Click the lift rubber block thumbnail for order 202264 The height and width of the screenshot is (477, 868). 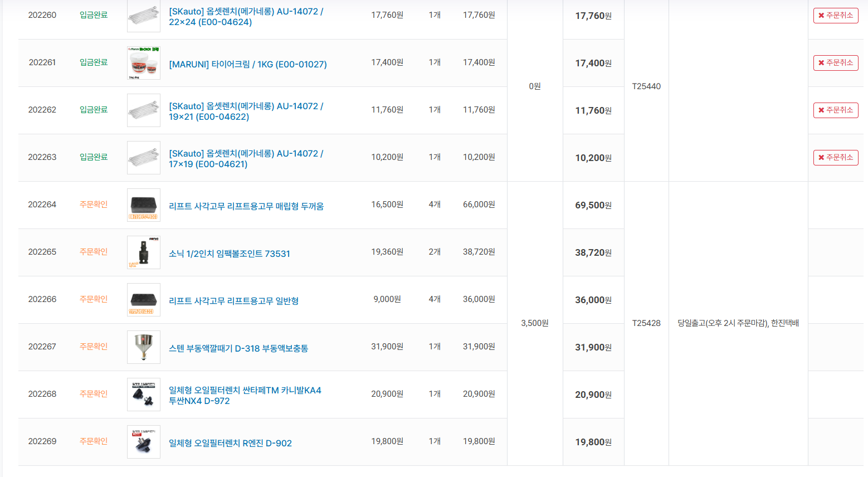(x=144, y=205)
